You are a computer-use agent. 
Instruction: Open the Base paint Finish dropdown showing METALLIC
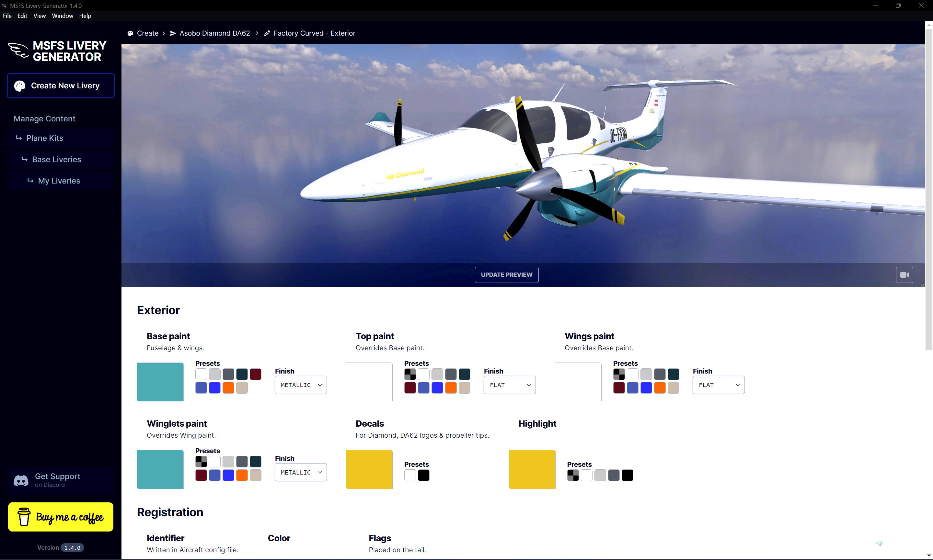click(300, 385)
